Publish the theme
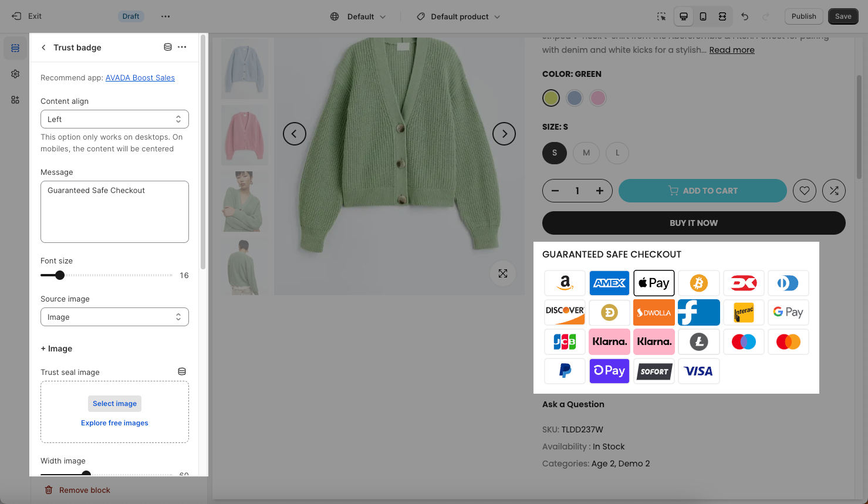 tap(804, 16)
